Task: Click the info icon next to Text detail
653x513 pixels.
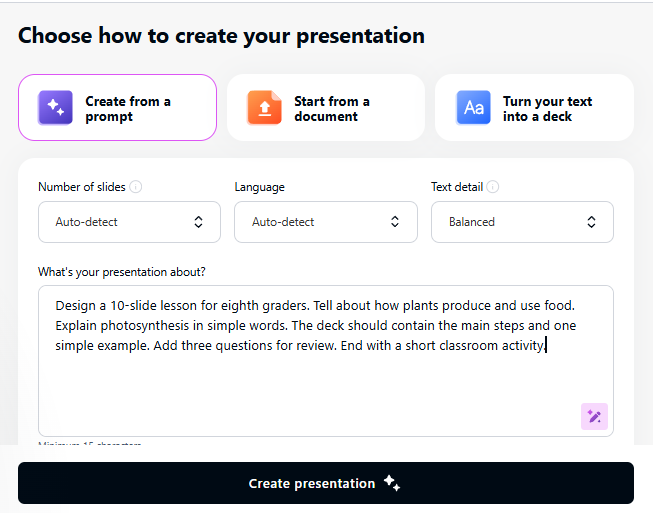Action: 493,187
